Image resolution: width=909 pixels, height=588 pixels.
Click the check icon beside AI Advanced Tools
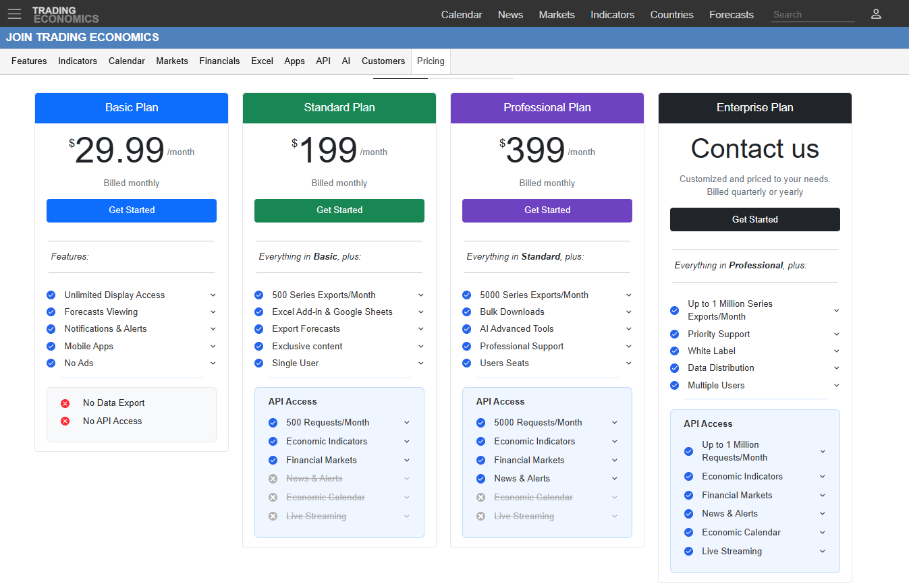point(466,329)
